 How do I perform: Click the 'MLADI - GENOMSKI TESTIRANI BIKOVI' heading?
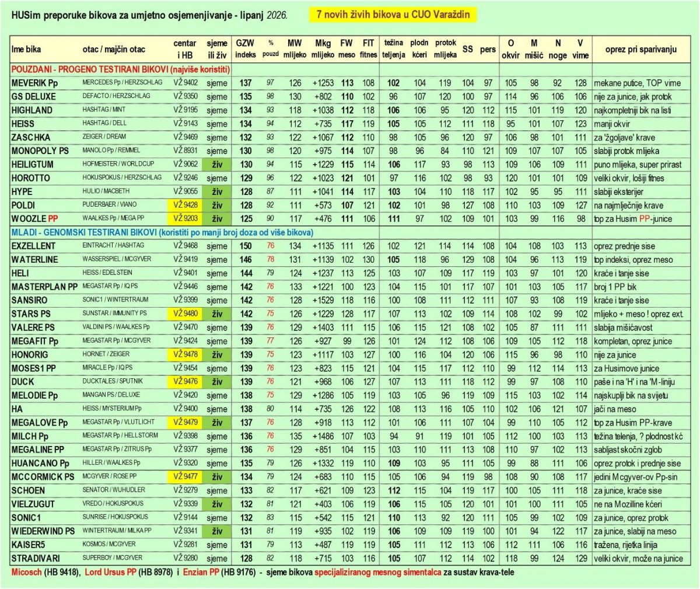pos(162,232)
